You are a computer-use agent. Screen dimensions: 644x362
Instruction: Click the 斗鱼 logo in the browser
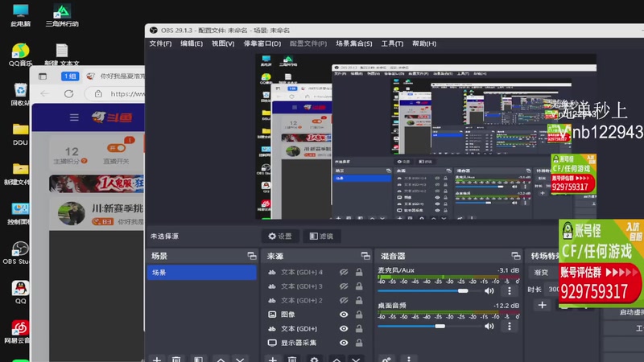pos(112,117)
